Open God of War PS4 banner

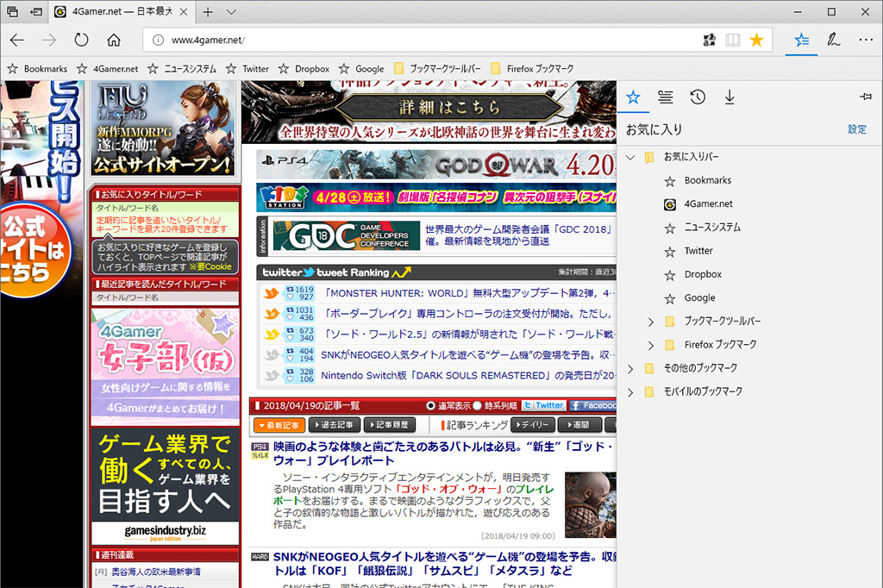point(436,165)
